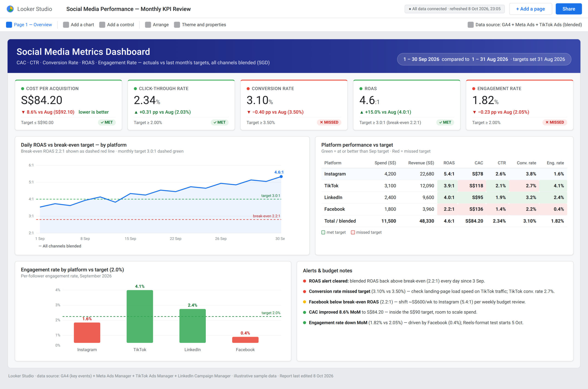The height and width of the screenshot is (389, 588).
Task: Click the MISSED badge on Engagement Rate card
Action: pyautogui.click(x=554, y=122)
